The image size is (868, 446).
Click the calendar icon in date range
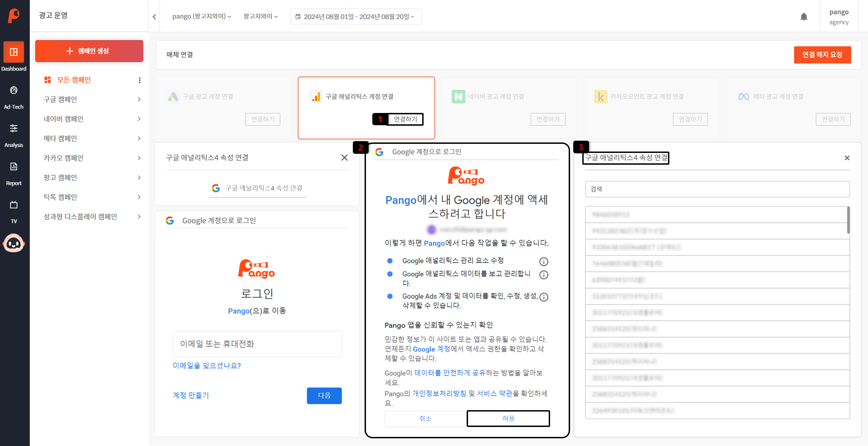298,17
